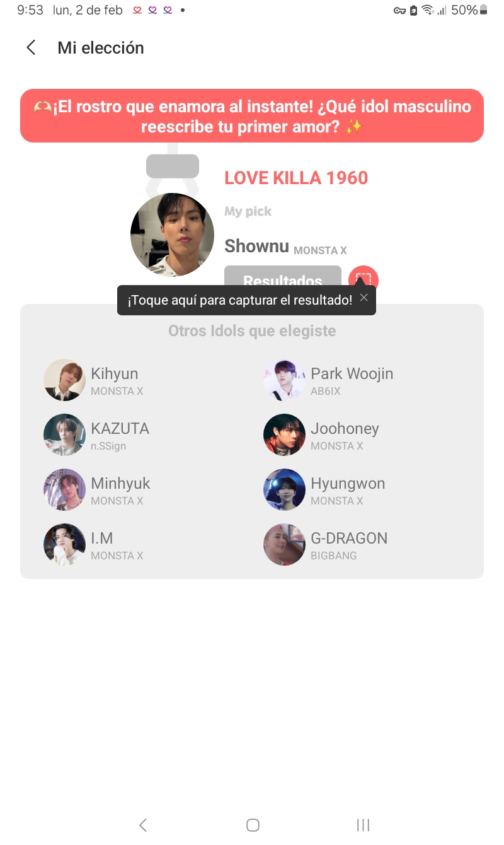Open the Shownu name label

pos(256,246)
